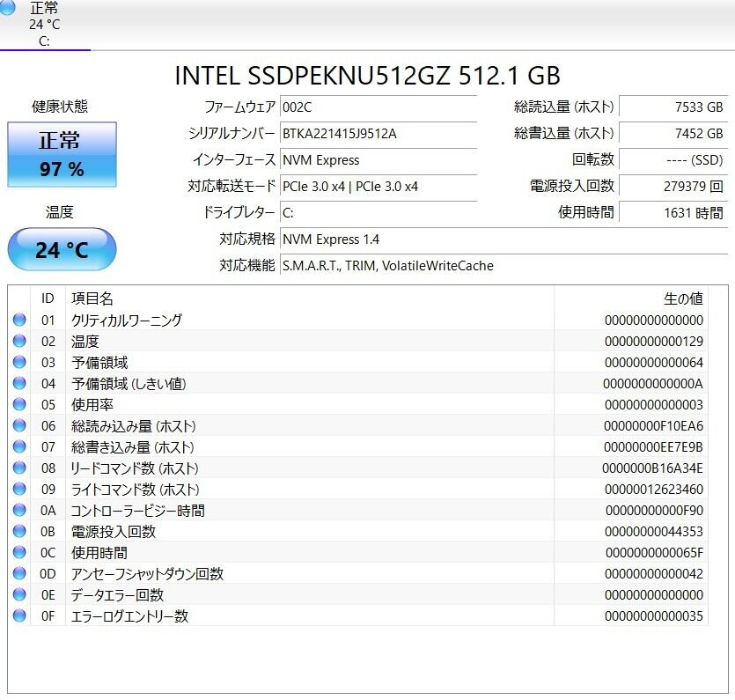Click the status orb beside データエラー回数

point(19,595)
